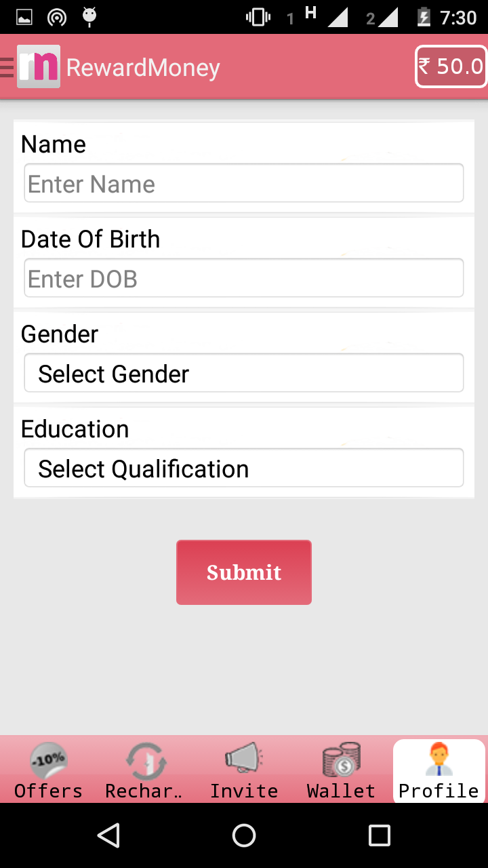Tap the picture notification in status bar
The width and height of the screenshot is (488, 868).
coord(24,17)
